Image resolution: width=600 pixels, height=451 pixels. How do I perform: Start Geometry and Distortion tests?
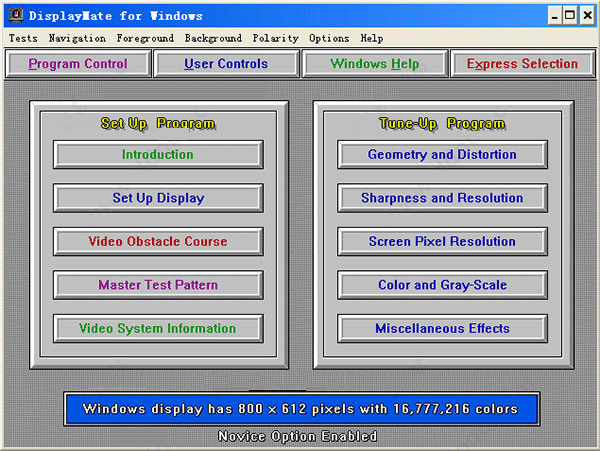442,155
